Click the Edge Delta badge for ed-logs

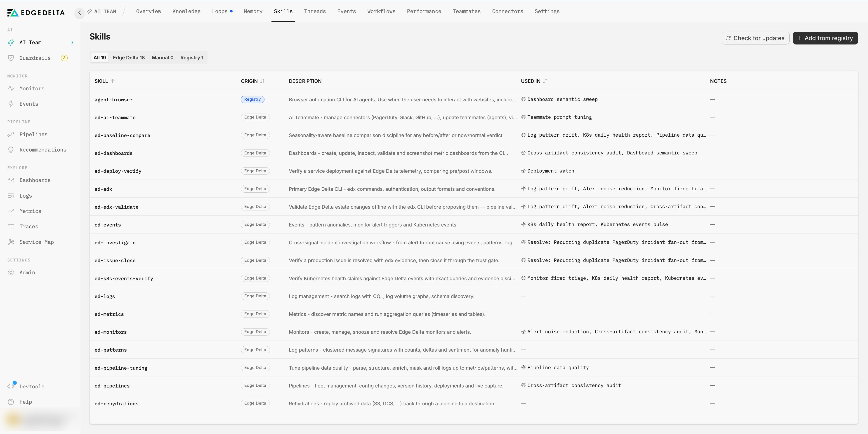tap(255, 296)
